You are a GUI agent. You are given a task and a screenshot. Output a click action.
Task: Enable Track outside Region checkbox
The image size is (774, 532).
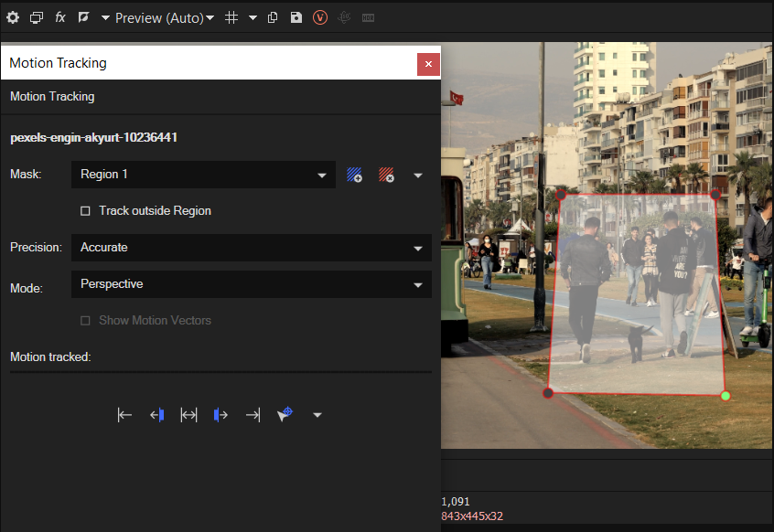pyautogui.click(x=86, y=211)
